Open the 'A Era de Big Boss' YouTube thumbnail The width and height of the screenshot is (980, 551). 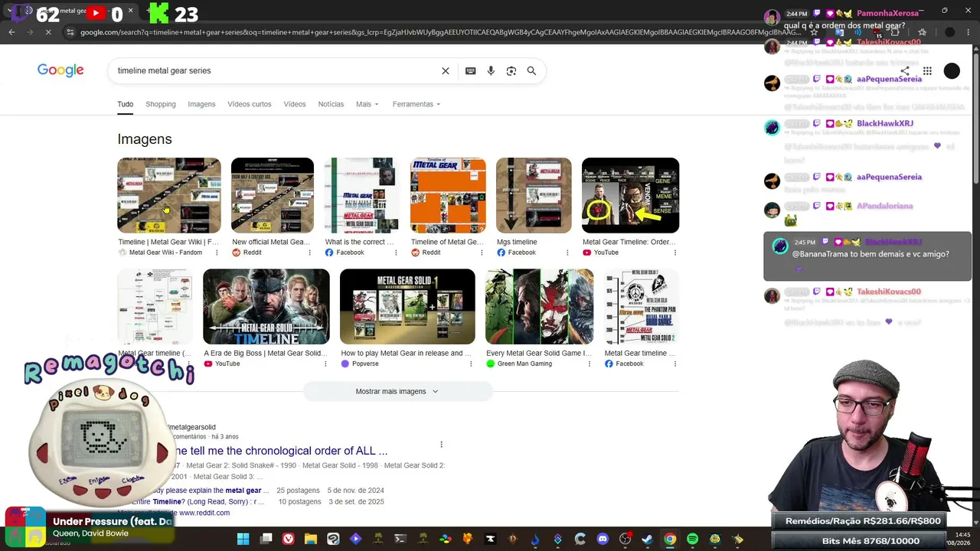pyautogui.click(x=266, y=306)
